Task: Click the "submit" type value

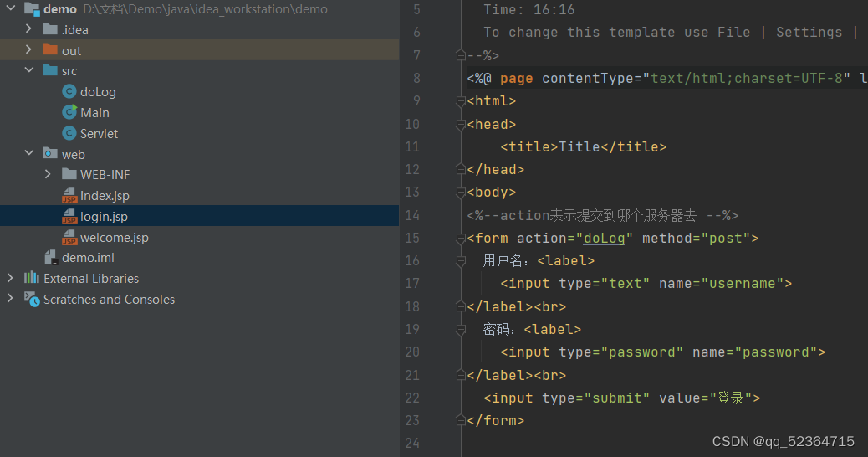Action: pyautogui.click(x=616, y=398)
